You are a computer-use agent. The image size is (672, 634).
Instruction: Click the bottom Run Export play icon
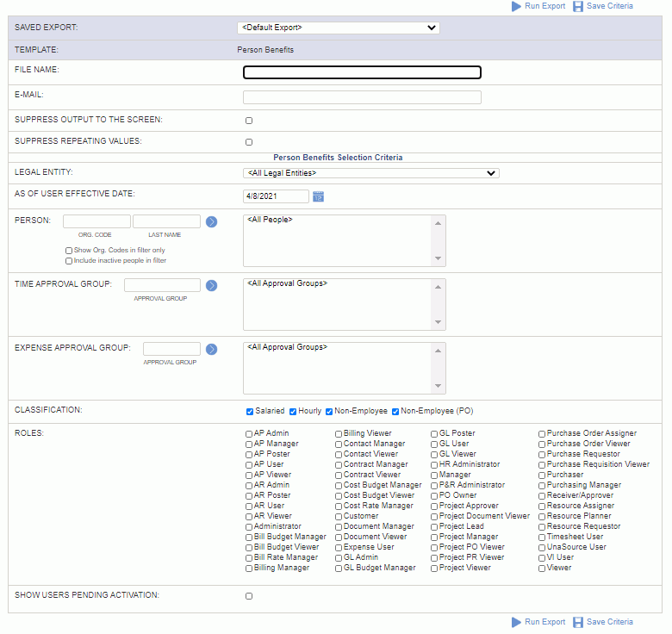click(516, 622)
